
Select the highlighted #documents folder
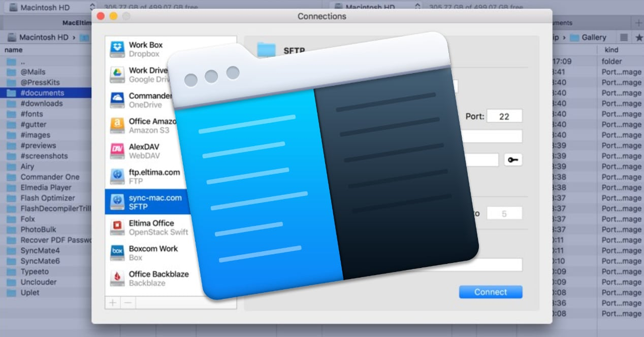(46, 93)
